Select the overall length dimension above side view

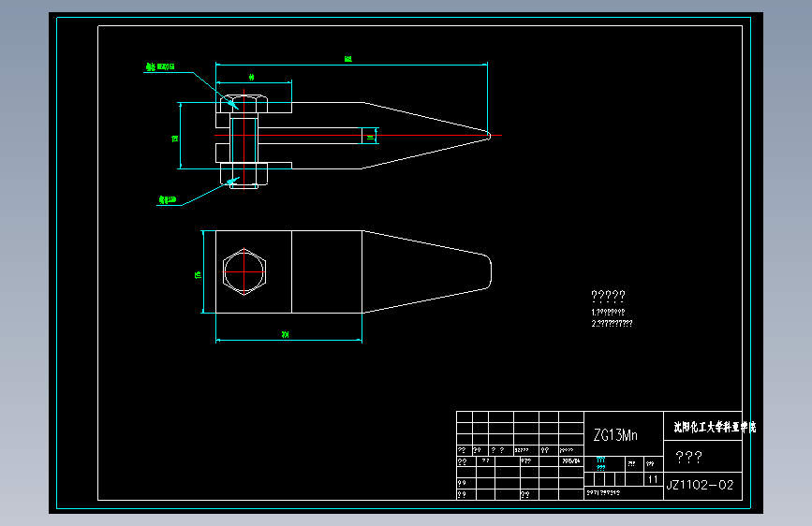click(x=348, y=59)
